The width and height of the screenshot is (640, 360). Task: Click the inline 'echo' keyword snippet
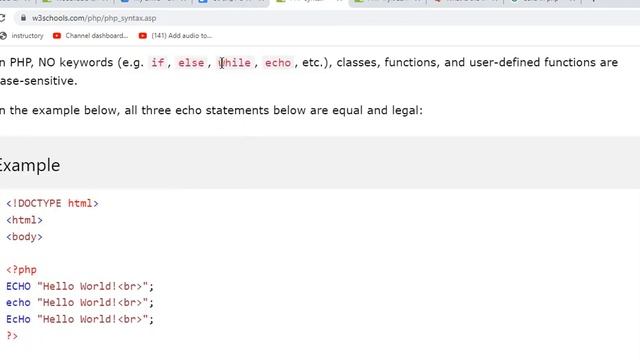(278, 63)
